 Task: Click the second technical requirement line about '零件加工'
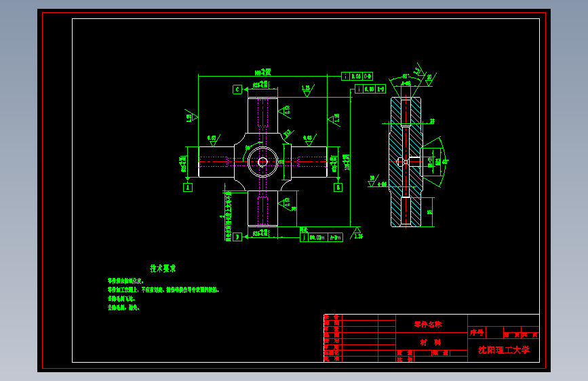[x=163, y=290]
